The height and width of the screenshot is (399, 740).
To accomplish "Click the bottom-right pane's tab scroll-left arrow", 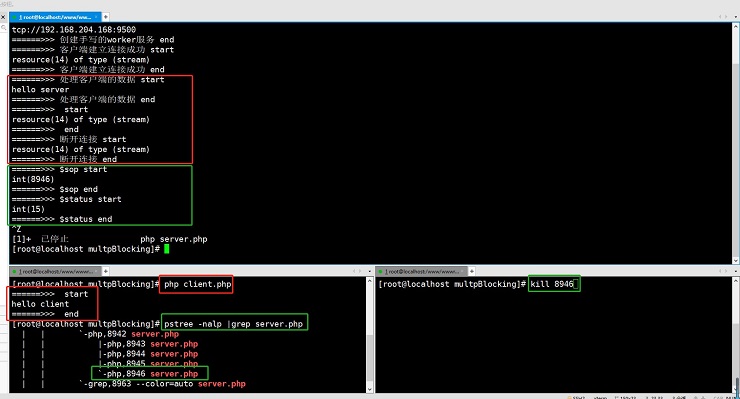I will [x=720, y=272].
